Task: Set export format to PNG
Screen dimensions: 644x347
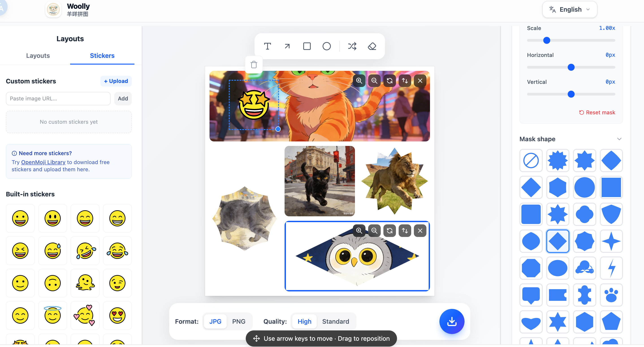Action: 238,321
